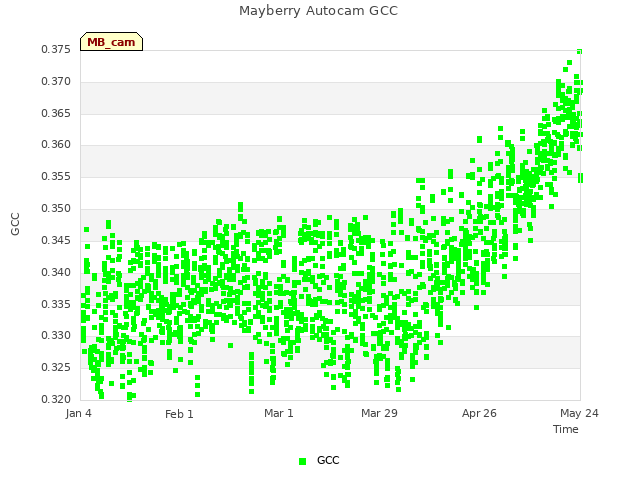Screen dimensions: 640x480
Task: Click the 0.325 y-axis value
Action: [56, 367]
